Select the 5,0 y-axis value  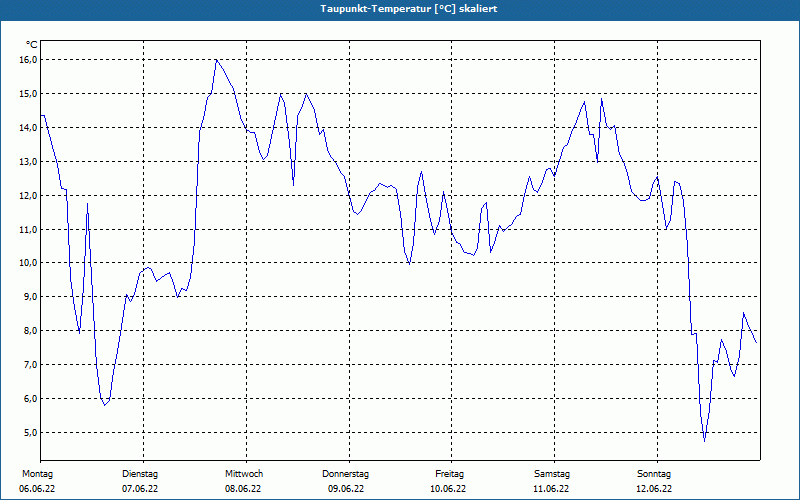31,433
